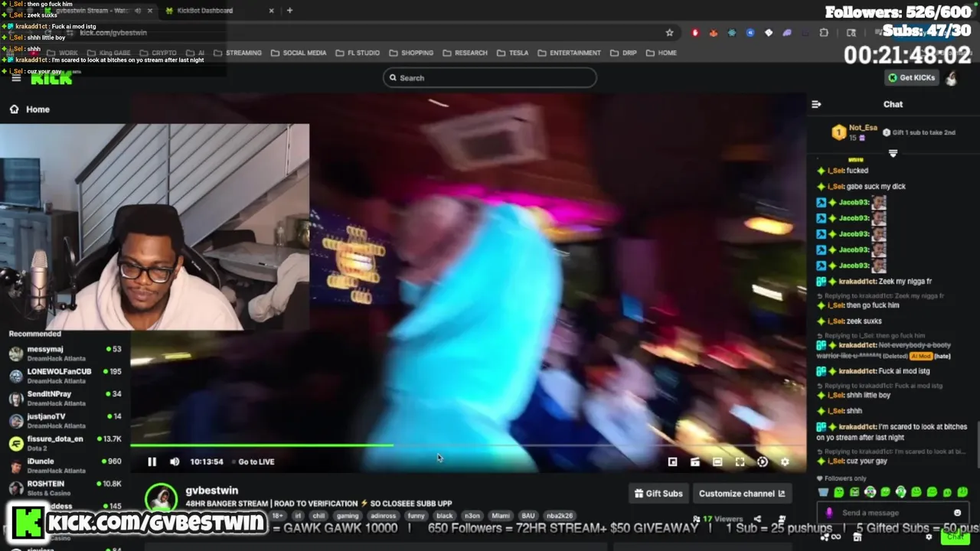Open channel points infinity icon
Image resolution: width=980 pixels, height=551 pixels.
(835, 537)
